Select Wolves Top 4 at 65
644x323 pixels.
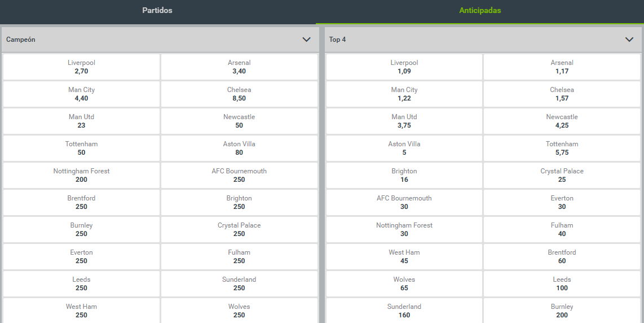[x=404, y=284]
